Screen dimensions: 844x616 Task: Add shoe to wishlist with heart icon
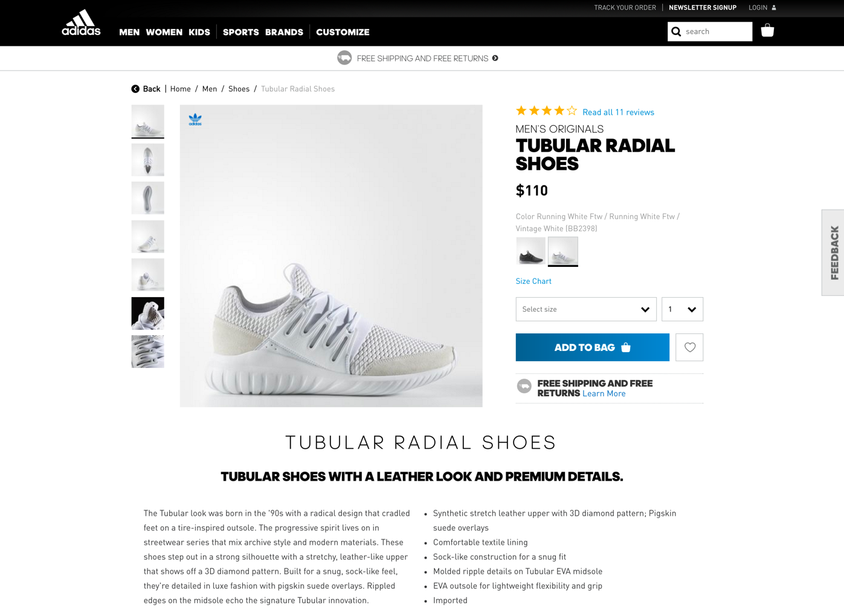pyautogui.click(x=689, y=347)
